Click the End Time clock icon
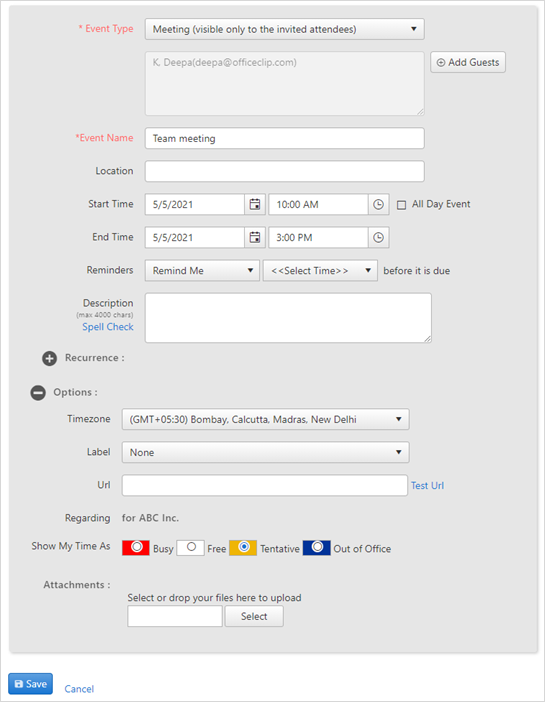This screenshot has height=702, width=545. [x=378, y=238]
